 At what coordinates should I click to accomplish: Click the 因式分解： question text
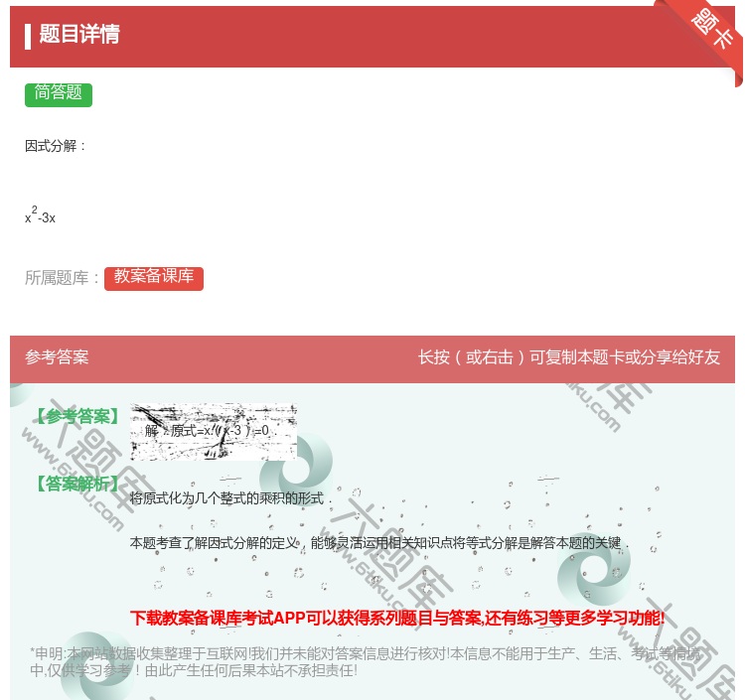(56, 146)
